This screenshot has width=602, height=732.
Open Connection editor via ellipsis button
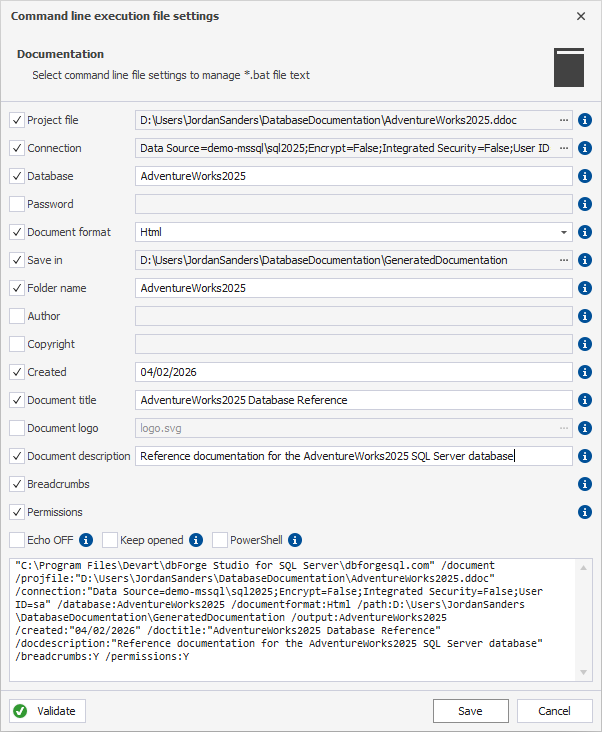pyautogui.click(x=564, y=148)
